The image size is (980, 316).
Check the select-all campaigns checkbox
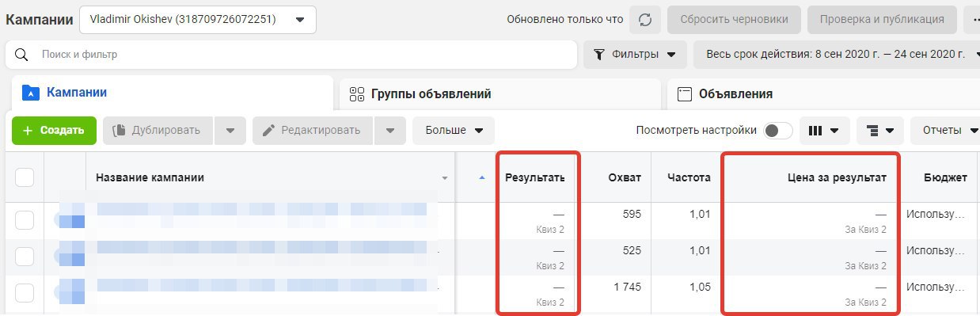click(x=25, y=177)
